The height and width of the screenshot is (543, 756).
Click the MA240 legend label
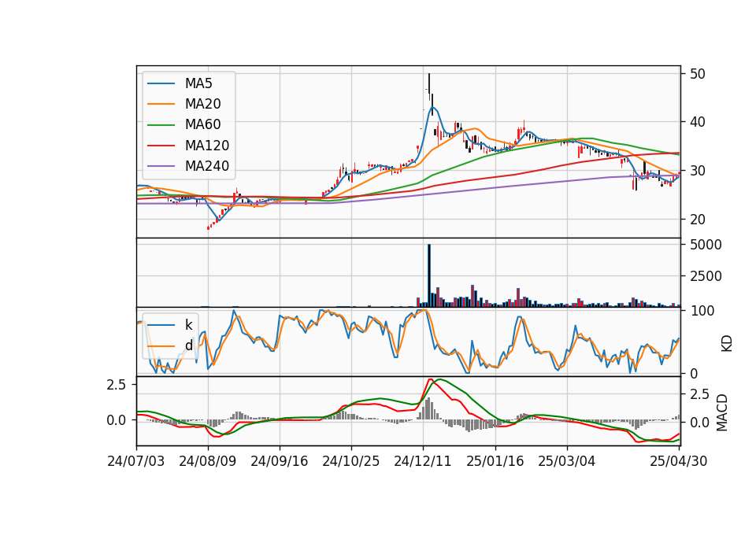[207, 166]
